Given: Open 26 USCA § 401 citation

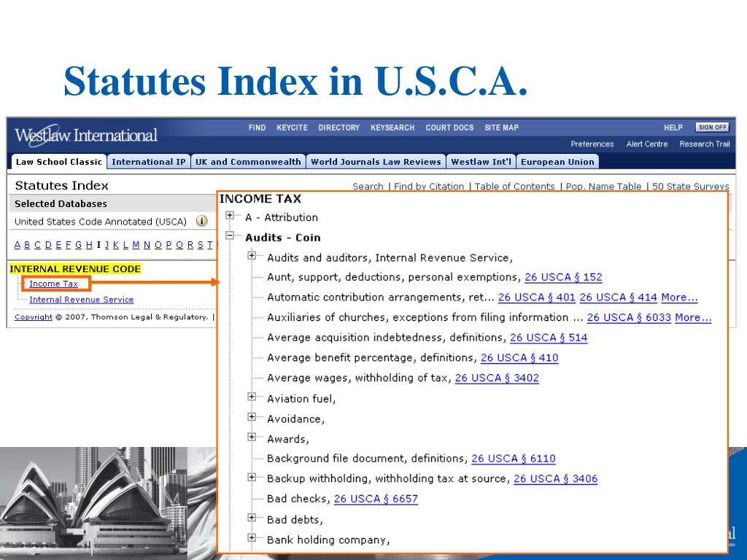Looking at the screenshot, I should pos(537,297).
